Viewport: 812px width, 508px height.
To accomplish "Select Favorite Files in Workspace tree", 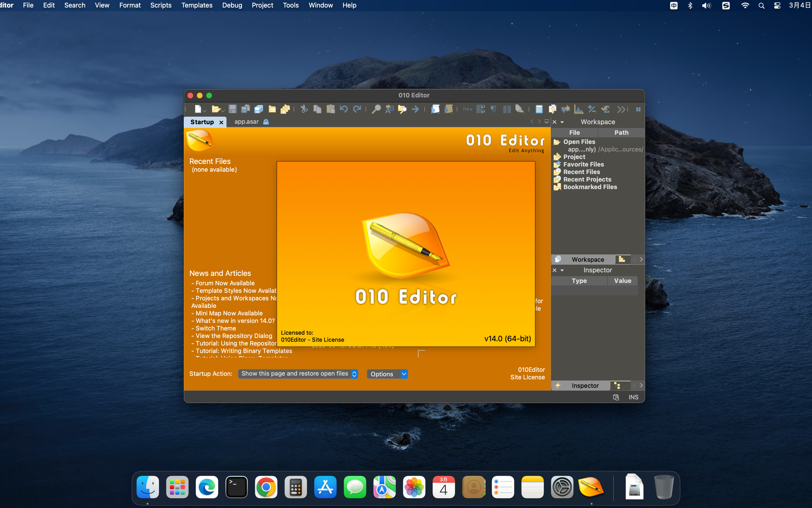I will point(583,164).
